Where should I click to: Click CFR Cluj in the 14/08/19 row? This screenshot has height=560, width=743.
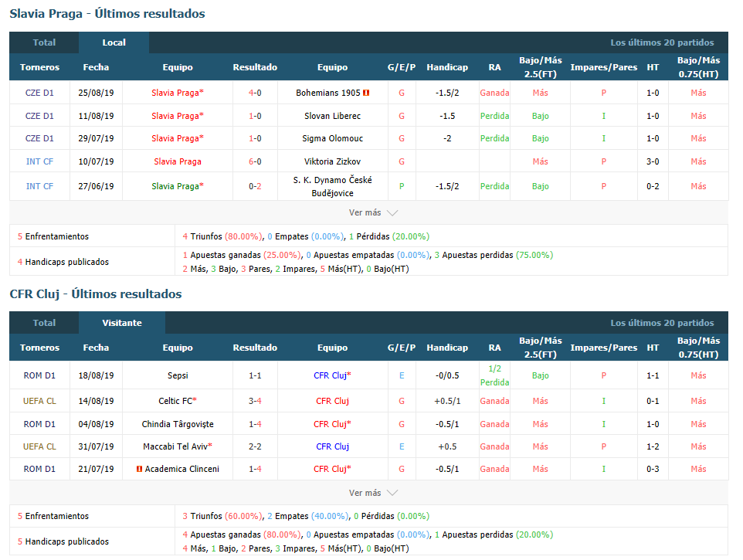(332, 402)
